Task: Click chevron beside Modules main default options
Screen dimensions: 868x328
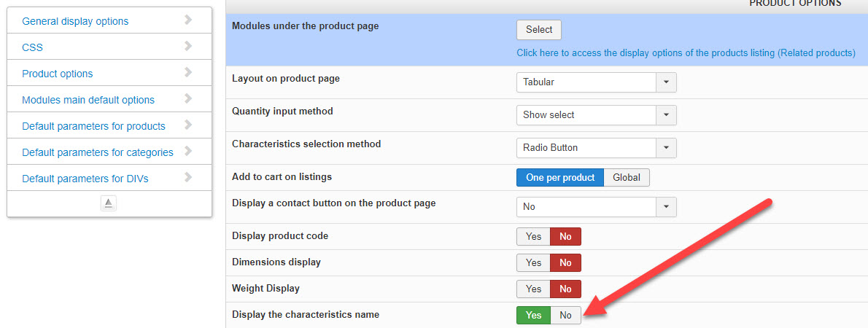Action: (188, 99)
